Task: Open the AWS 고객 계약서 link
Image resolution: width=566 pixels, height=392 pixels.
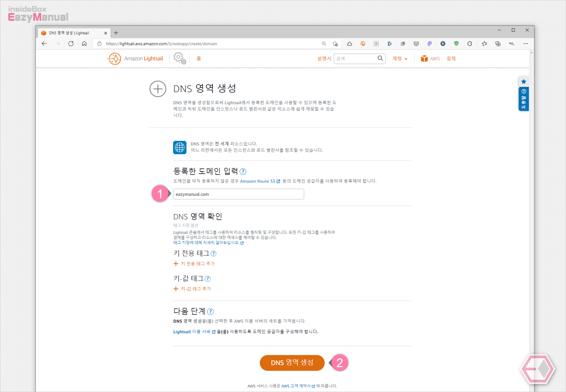Action: click(x=299, y=386)
